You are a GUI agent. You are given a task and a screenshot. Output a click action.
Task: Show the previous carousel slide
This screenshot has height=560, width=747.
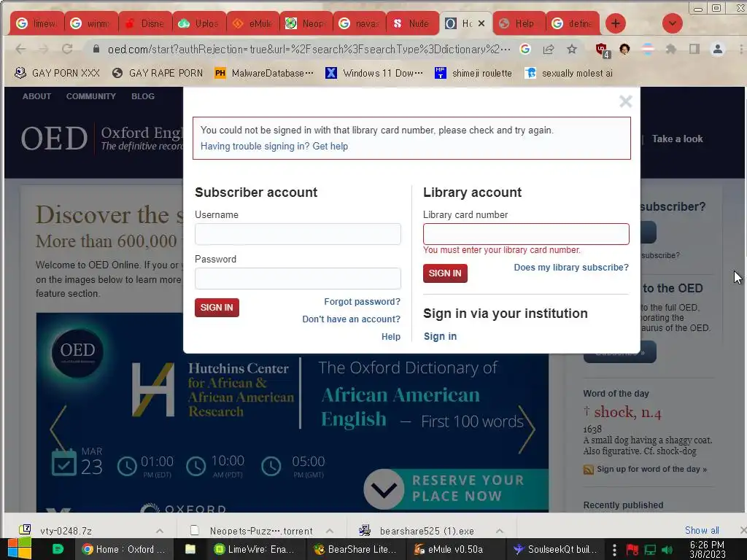pyautogui.click(x=58, y=429)
